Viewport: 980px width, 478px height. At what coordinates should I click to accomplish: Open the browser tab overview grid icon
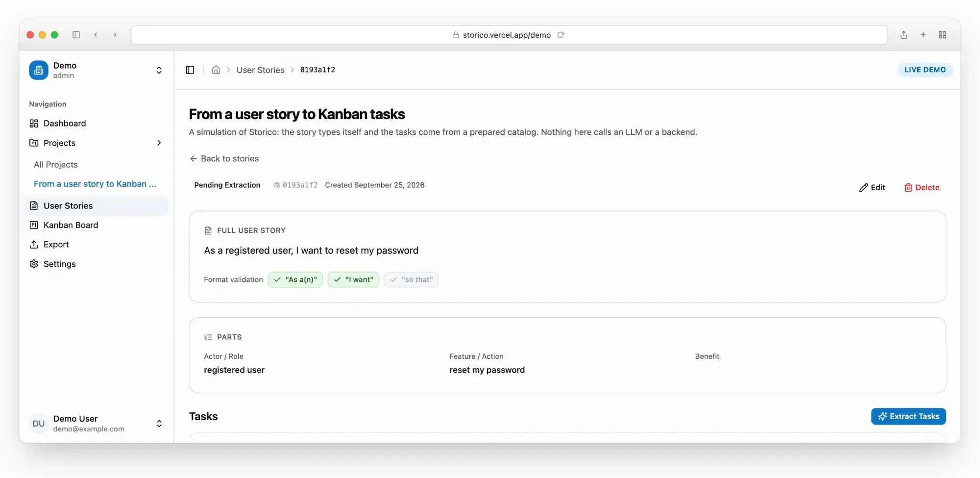click(x=942, y=35)
